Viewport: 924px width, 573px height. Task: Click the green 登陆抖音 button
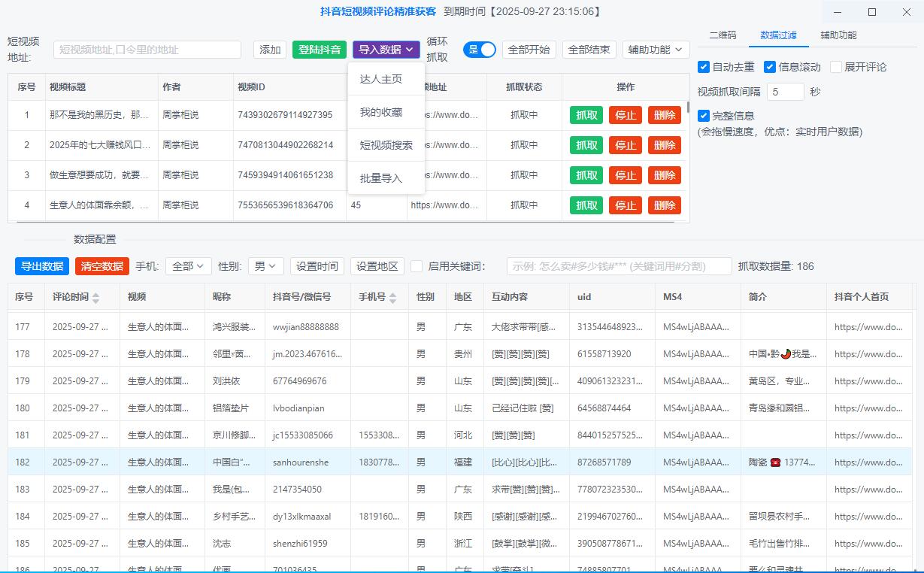pyautogui.click(x=320, y=50)
